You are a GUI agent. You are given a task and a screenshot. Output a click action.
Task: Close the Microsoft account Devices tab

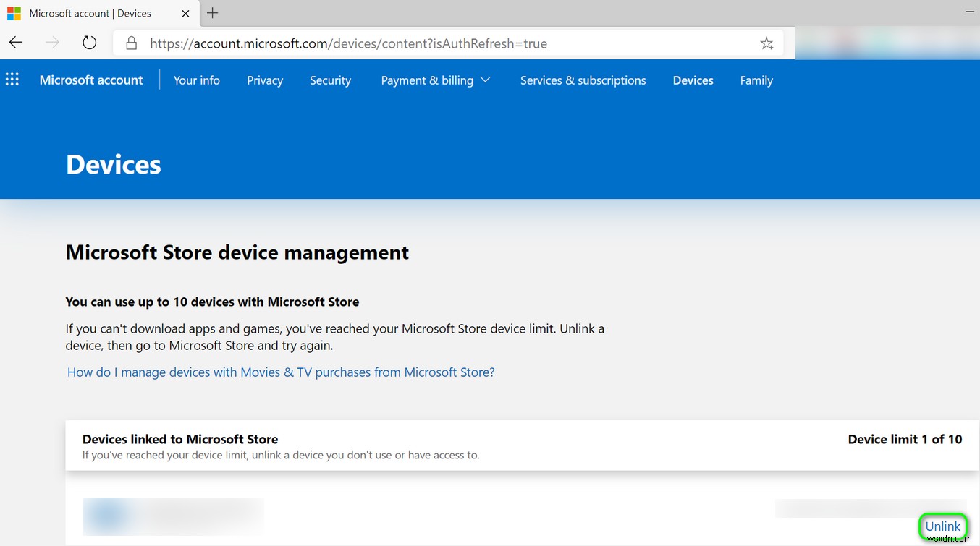[185, 13]
